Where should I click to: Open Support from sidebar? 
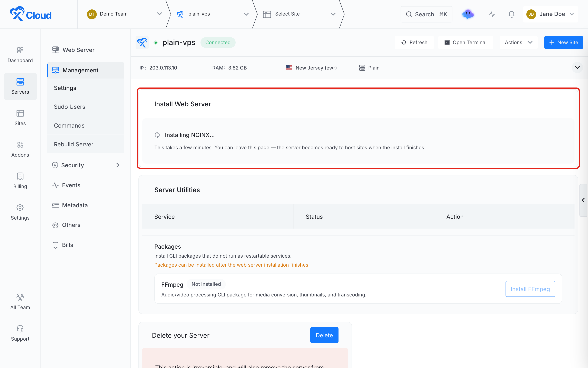coord(20,333)
